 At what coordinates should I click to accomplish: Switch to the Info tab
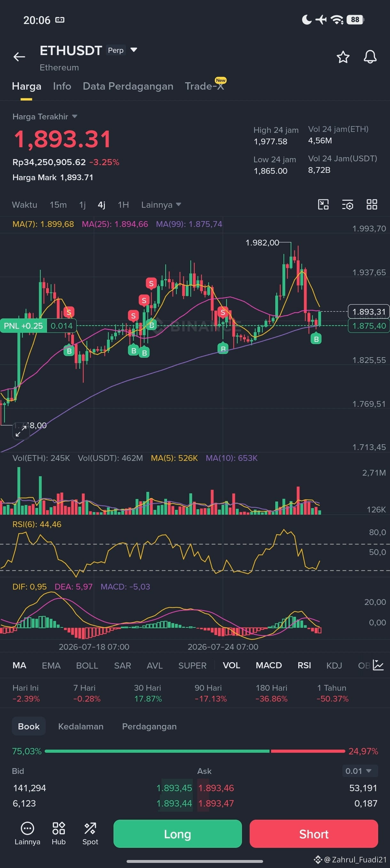[x=62, y=86]
